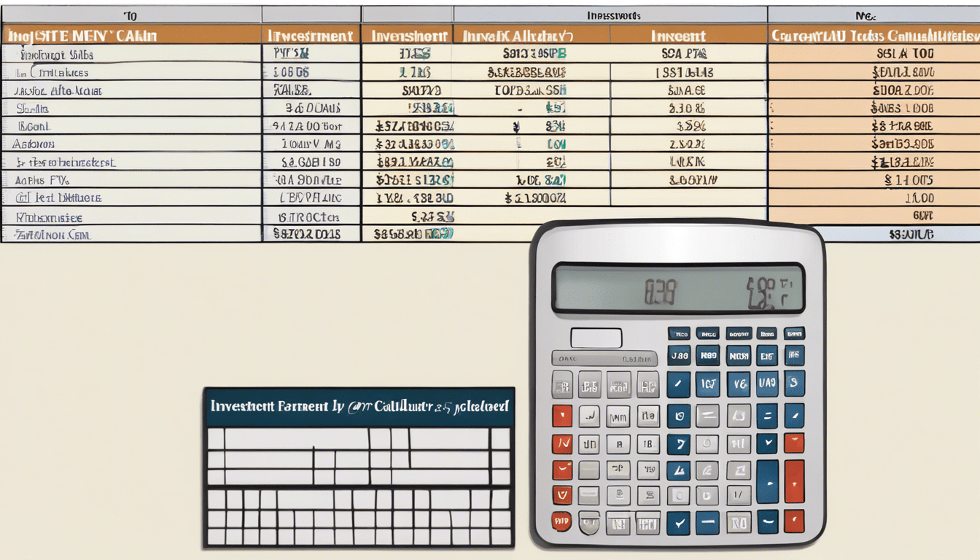Click the calculator's LCD display
This screenshot has width=980, height=560.
click(x=678, y=289)
